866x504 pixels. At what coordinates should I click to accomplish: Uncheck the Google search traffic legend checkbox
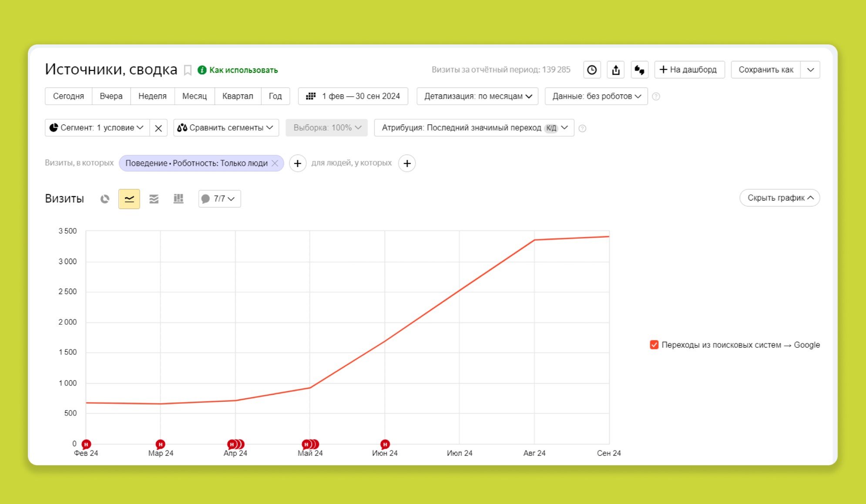tap(654, 345)
